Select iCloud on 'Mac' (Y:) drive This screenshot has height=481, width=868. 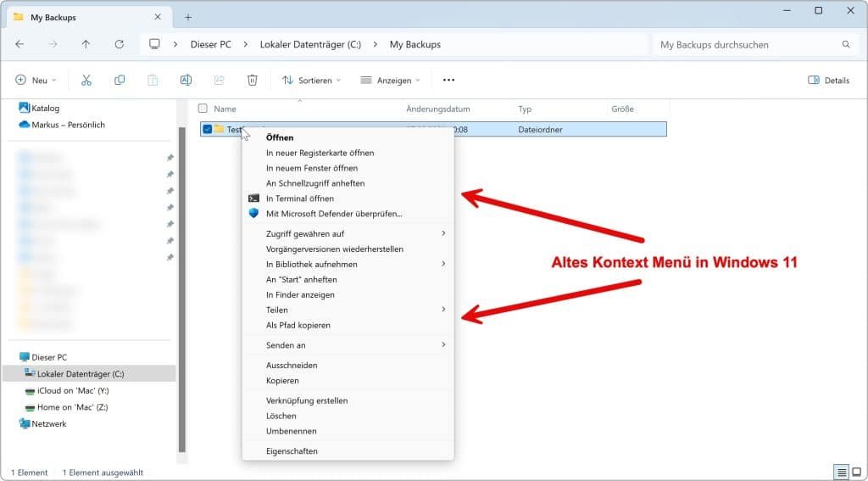(67, 391)
